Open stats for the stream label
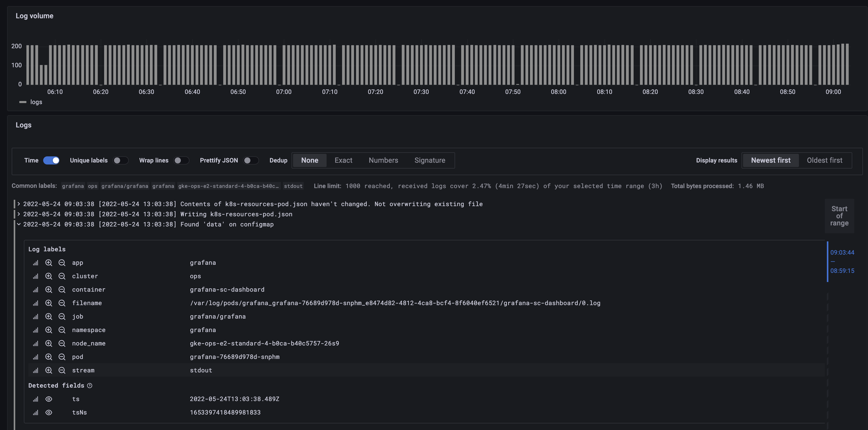This screenshot has width=868, height=430. (35, 370)
